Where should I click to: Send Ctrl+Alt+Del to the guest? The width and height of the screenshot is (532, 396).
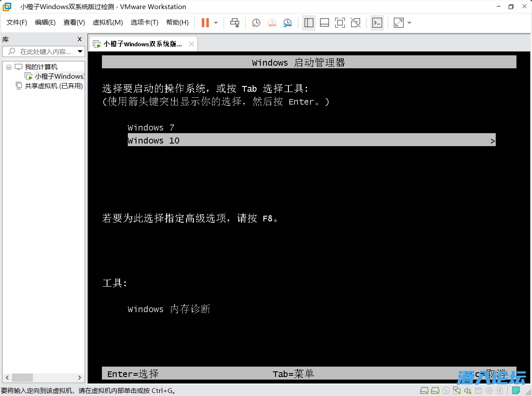point(234,22)
